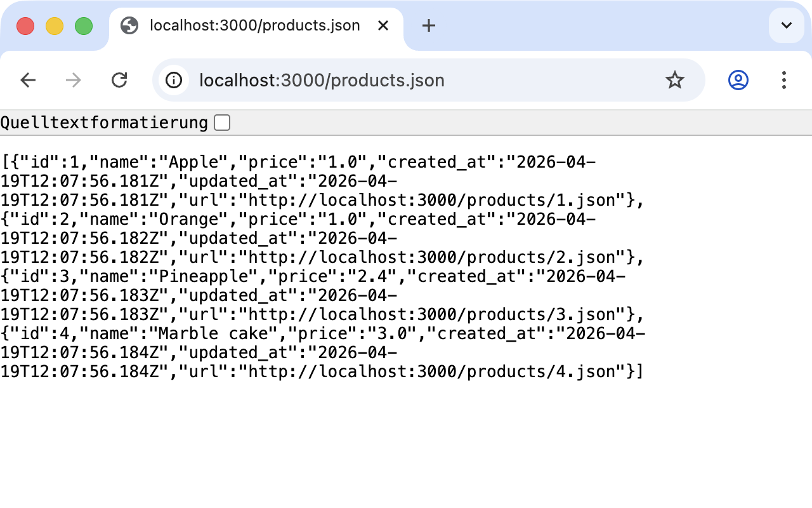Open the site information icon in address bar
Screen dimensions: 812x508
173,80
